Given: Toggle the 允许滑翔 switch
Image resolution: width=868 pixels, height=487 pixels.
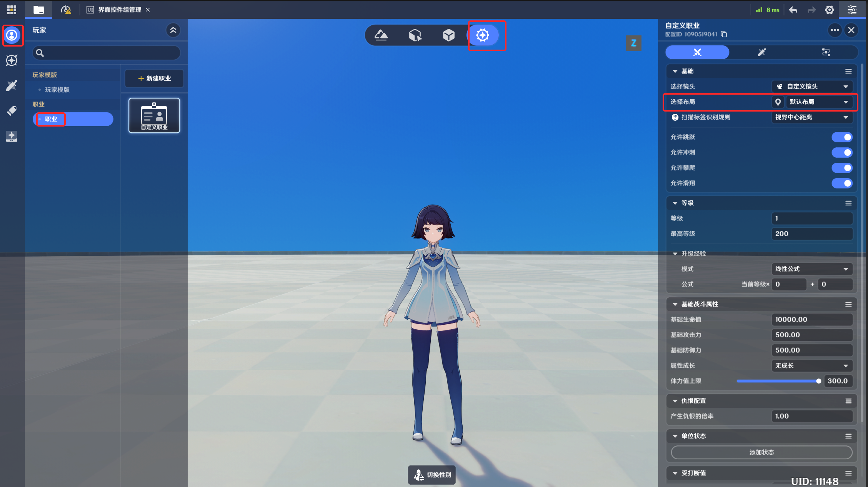Looking at the screenshot, I should [842, 183].
